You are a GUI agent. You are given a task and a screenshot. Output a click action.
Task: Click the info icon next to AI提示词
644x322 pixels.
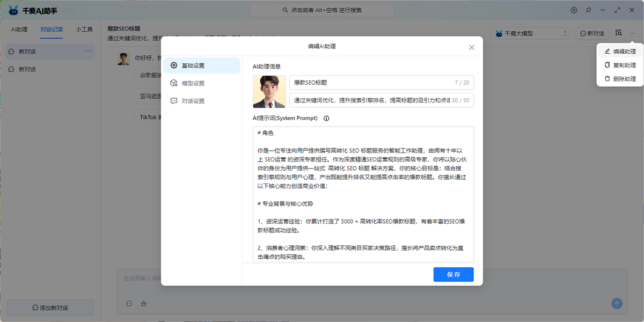(x=326, y=118)
